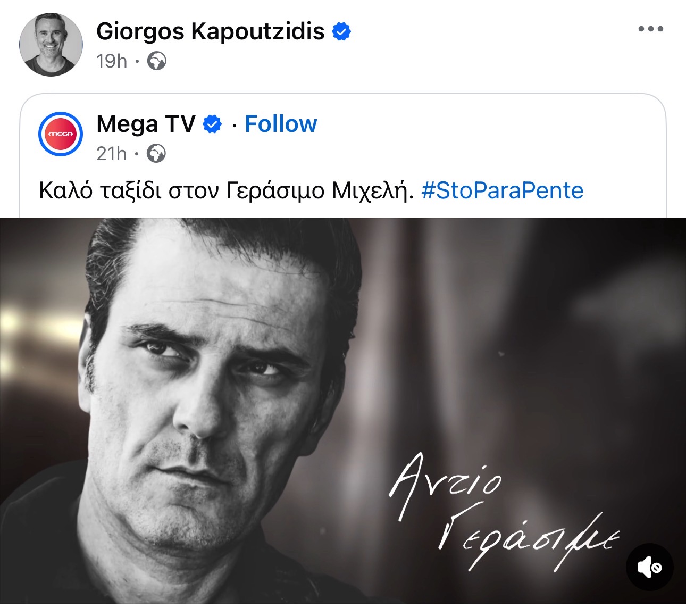
Task: Open the Mega TV page name link
Action: [146, 124]
